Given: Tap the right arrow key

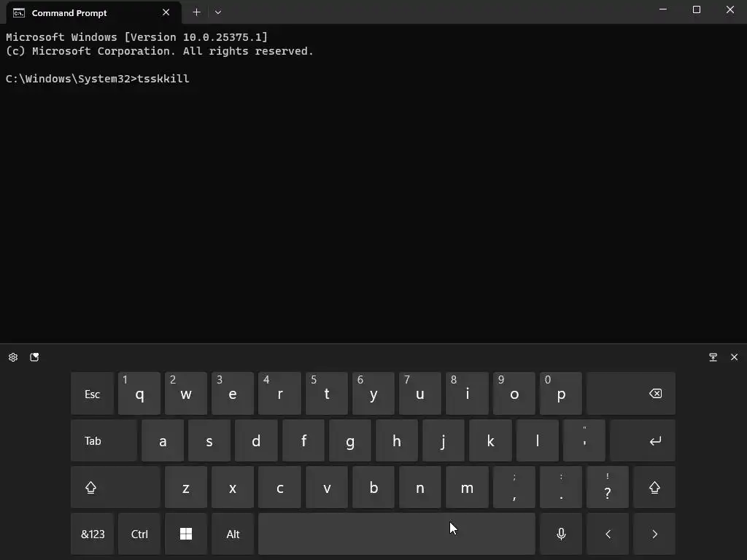Looking at the screenshot, I should click(654, 534).
